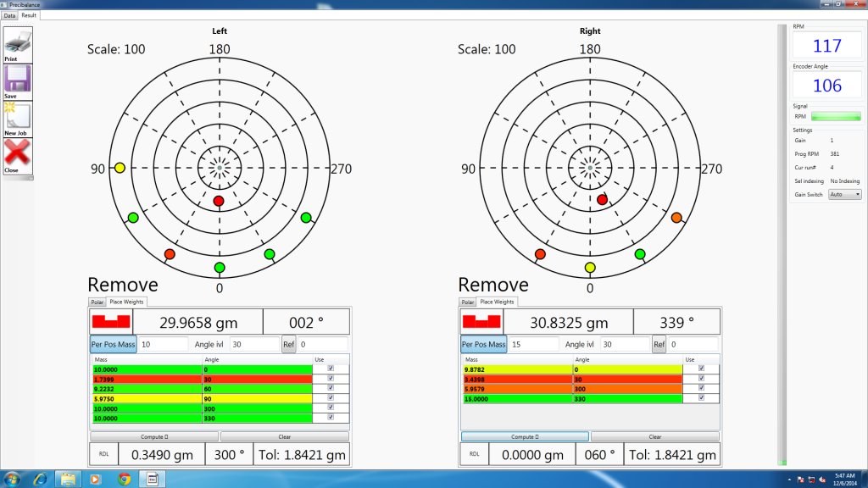The width and height of the screenshot is (868, 488).
Task: Uncheck Use box for Left 1.7399 mass row
Action: pos(331,378)
